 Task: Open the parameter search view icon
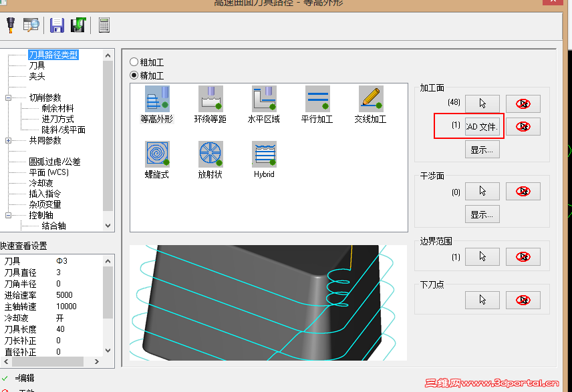coord(31,25)
